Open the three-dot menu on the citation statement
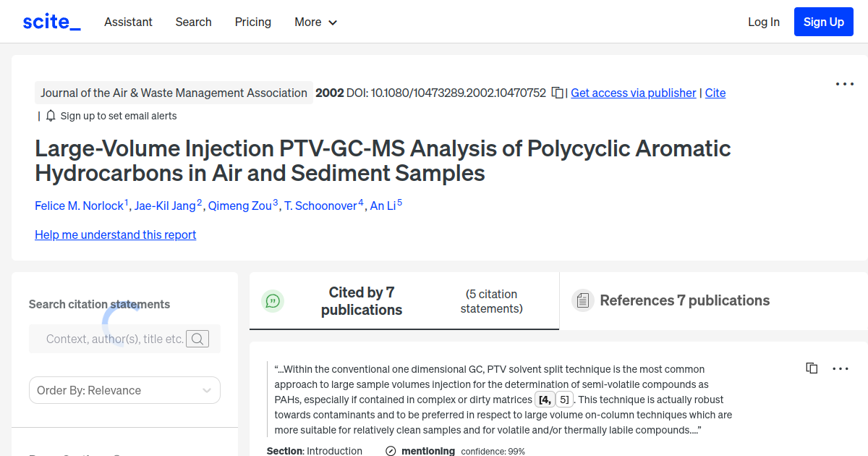 coord(841,368)
